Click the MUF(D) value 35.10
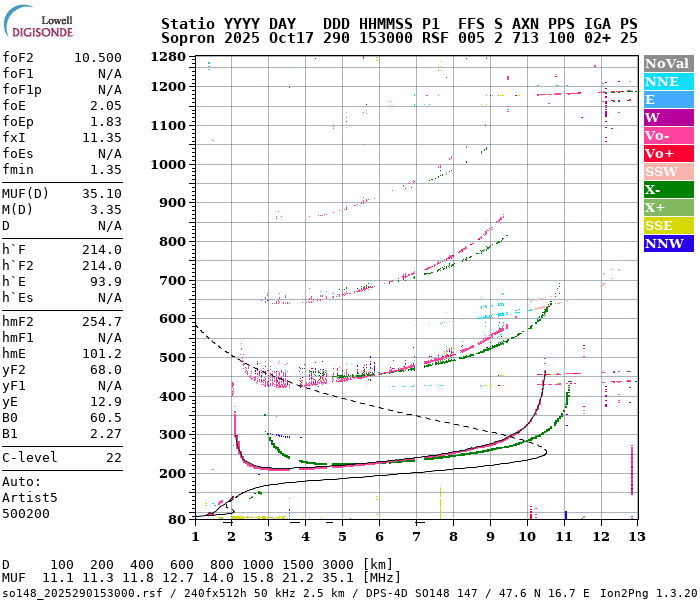Image resolution: width=700 pixels, height=600 pixels. (x=101, y=194)
